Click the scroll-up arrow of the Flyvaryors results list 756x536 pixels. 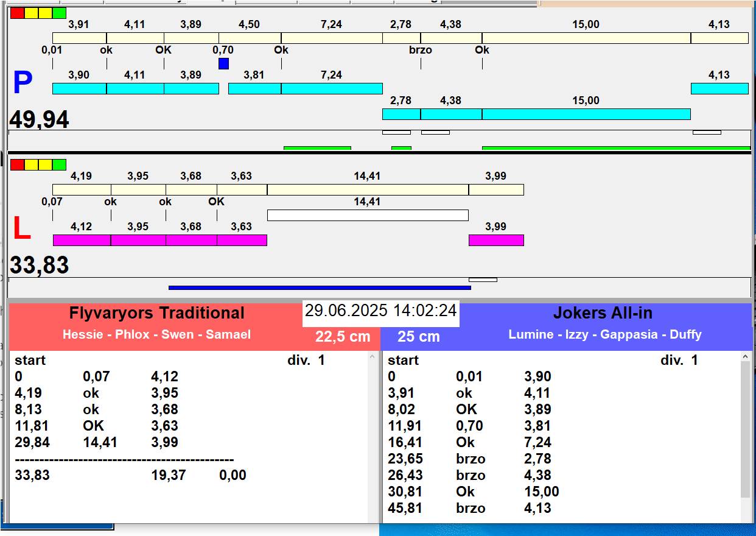click(x=373, y=357)
